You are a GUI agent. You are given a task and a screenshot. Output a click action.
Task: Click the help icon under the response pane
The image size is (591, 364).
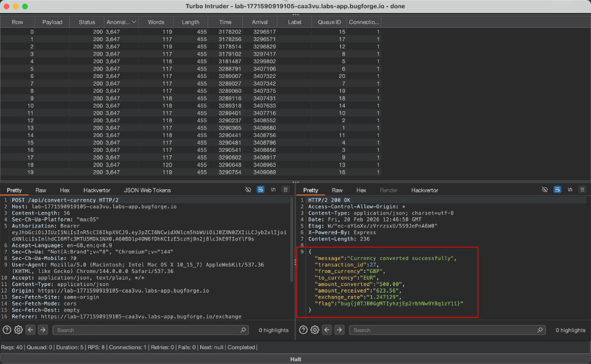tap(303, 330)
